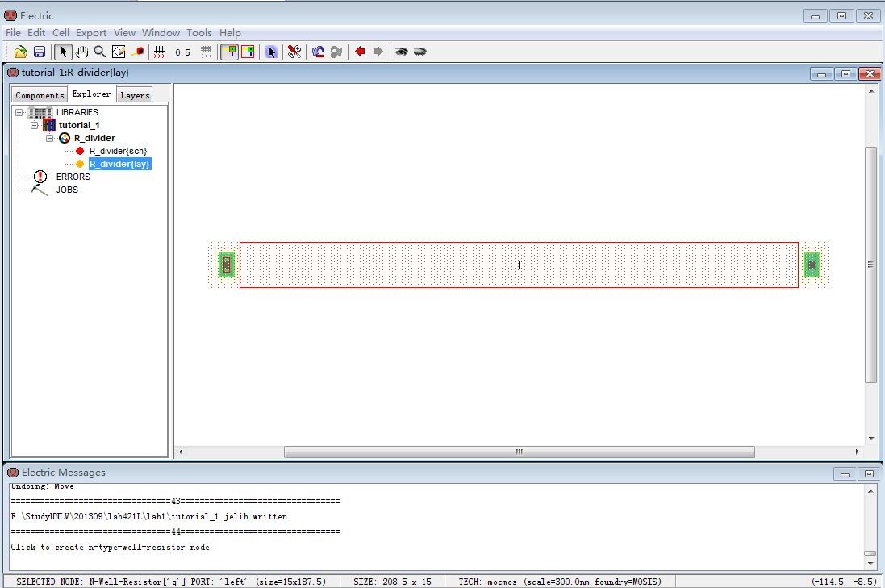The height and width of the screenshot is (588, 885).
Task: Open the Window menu
Action: 161,33
